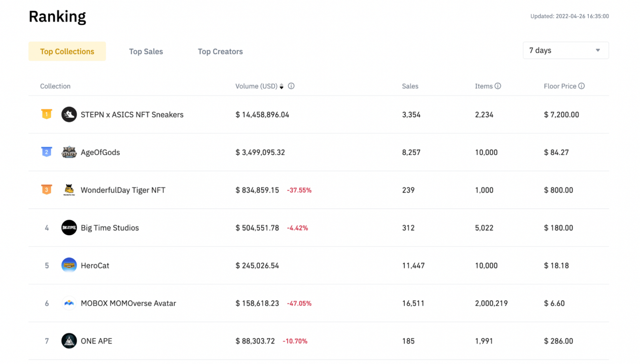Open the HeroCat collection name link
Viewport: 640px width, 364px height.
(x=95, y=265)
